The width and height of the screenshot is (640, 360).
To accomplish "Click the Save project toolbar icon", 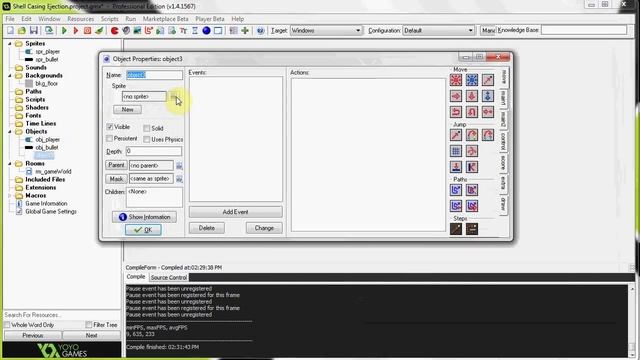I will pos(34,31).
